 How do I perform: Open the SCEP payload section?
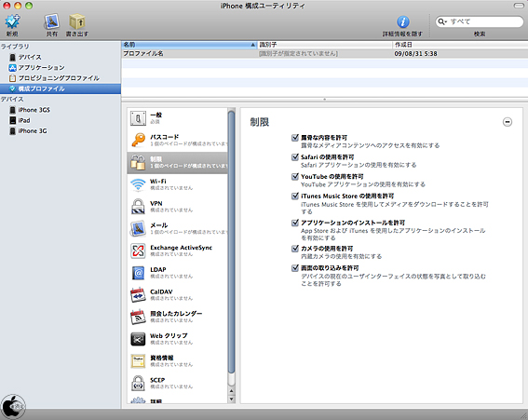tap(178, 384)
